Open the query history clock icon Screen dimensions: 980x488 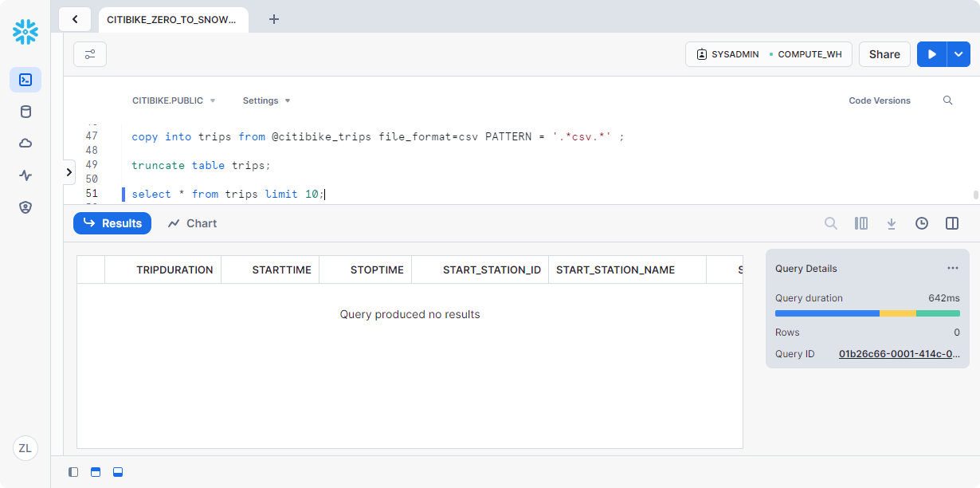coord(922,223)
